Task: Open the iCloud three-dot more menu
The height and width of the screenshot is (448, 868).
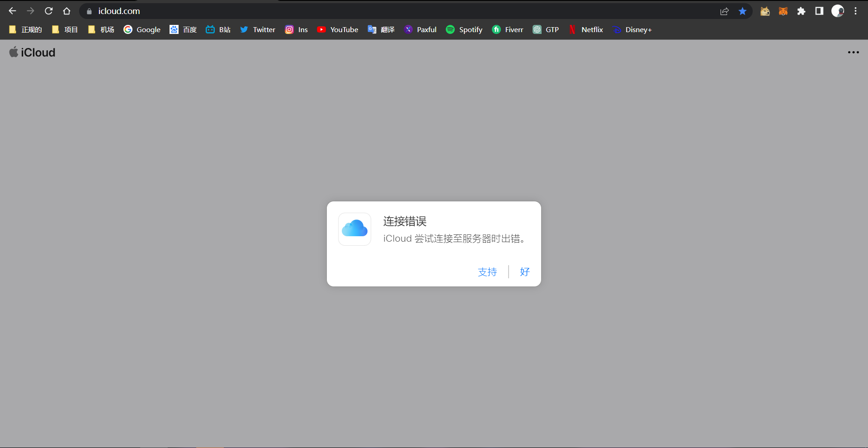Action: click(x=853, y=52)
